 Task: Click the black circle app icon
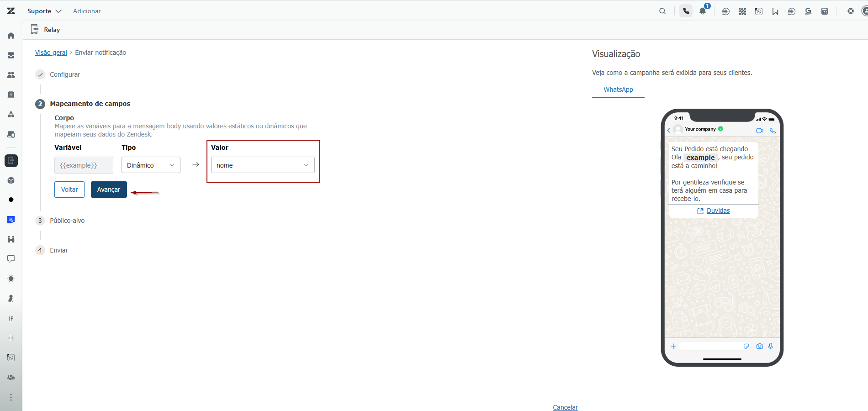click(11, 200)
